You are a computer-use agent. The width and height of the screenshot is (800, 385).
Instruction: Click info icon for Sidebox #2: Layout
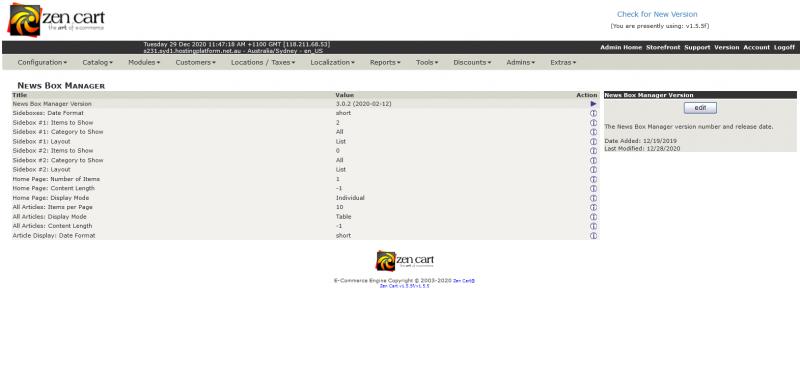tap(593, 170)
